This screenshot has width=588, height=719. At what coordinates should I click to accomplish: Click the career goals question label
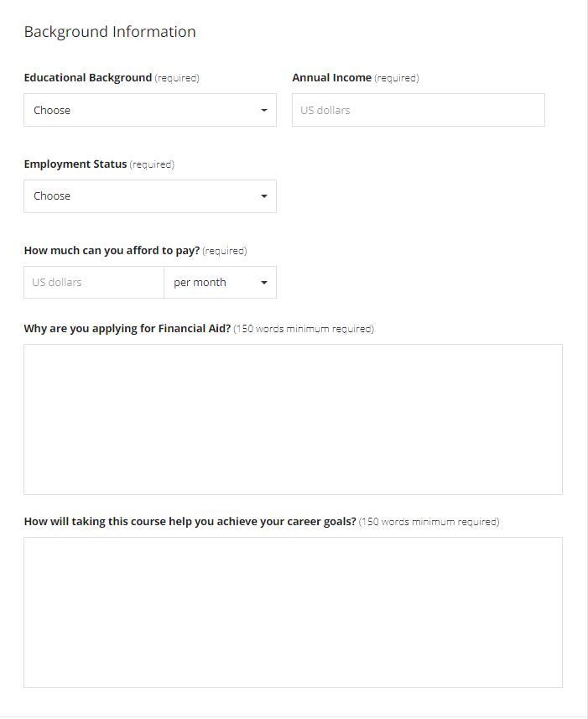190,522
